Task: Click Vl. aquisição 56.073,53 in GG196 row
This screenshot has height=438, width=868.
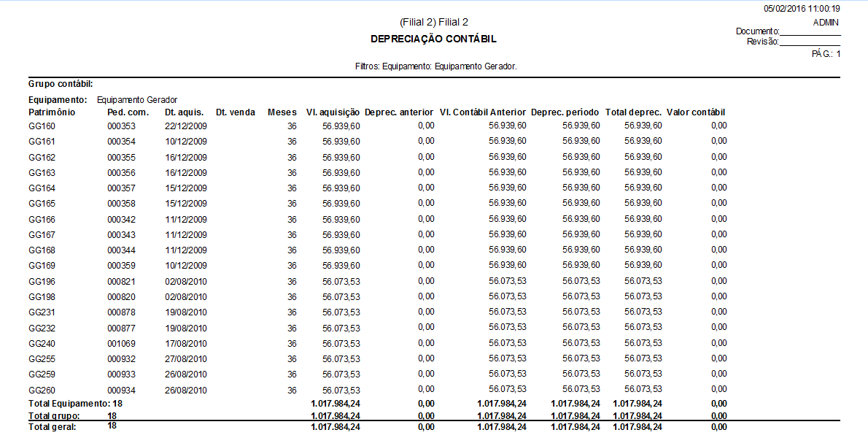Action: click(x=341, y=281)
